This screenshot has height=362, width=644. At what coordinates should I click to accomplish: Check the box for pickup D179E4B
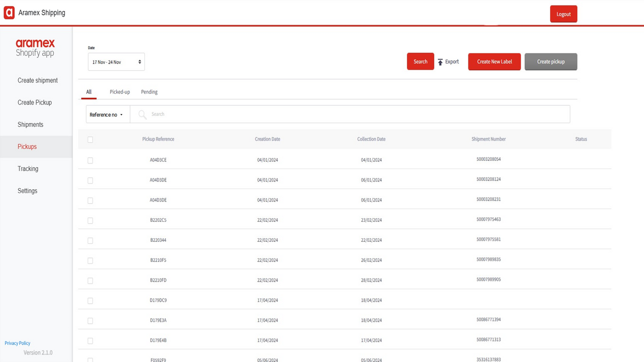tap(91, 341)
